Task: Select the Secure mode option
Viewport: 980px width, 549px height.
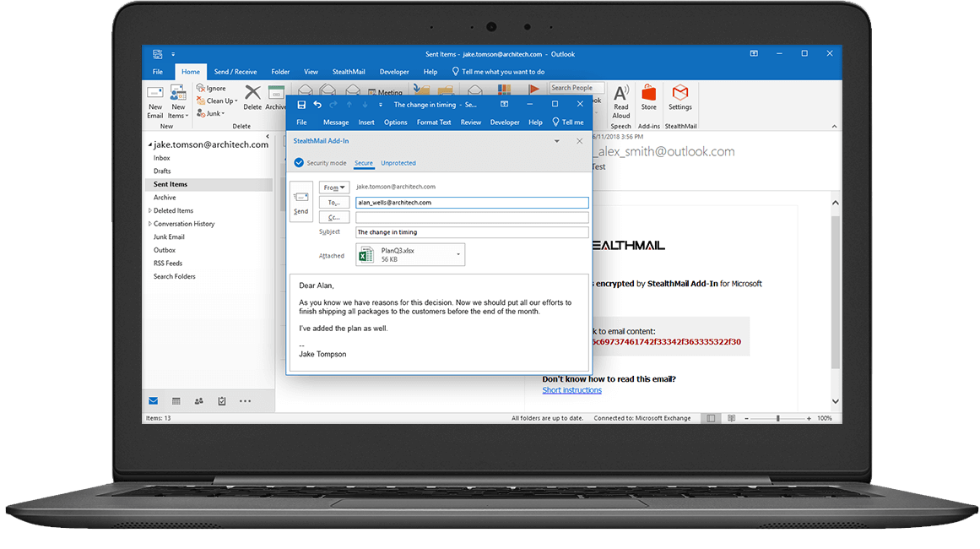Action: (x=363, y=163)
